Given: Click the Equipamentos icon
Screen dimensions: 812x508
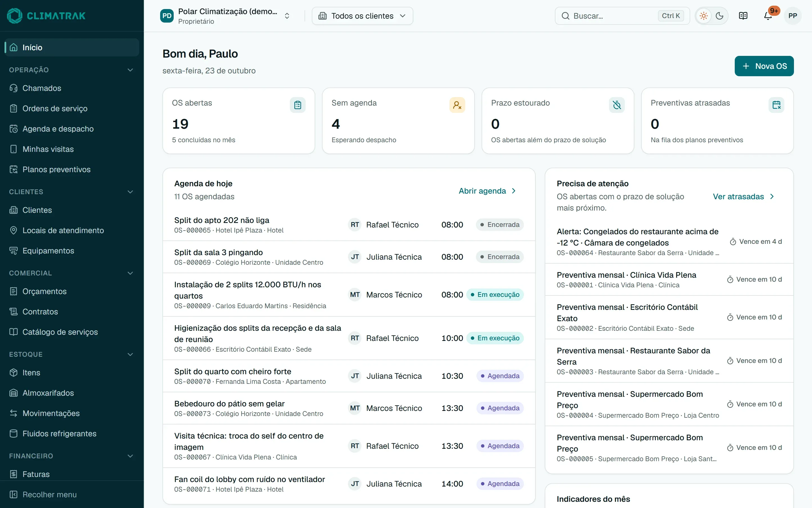Looking at the screenshot, I should [14, 251].
